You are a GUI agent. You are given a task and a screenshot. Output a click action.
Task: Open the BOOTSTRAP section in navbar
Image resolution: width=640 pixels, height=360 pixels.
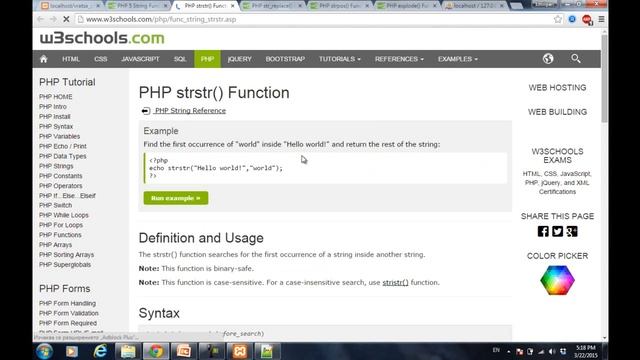[285, 59]
